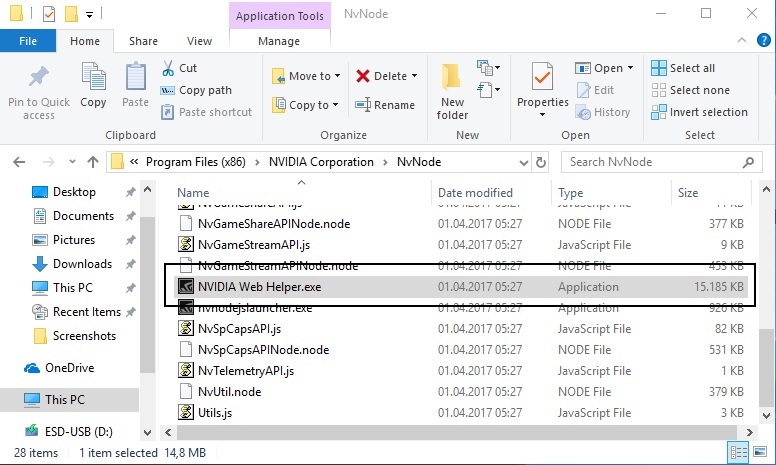Expand the address bar history dropdown
Image resolution: width=776 pixels, height=465 pixels.
tap(524, 162)
